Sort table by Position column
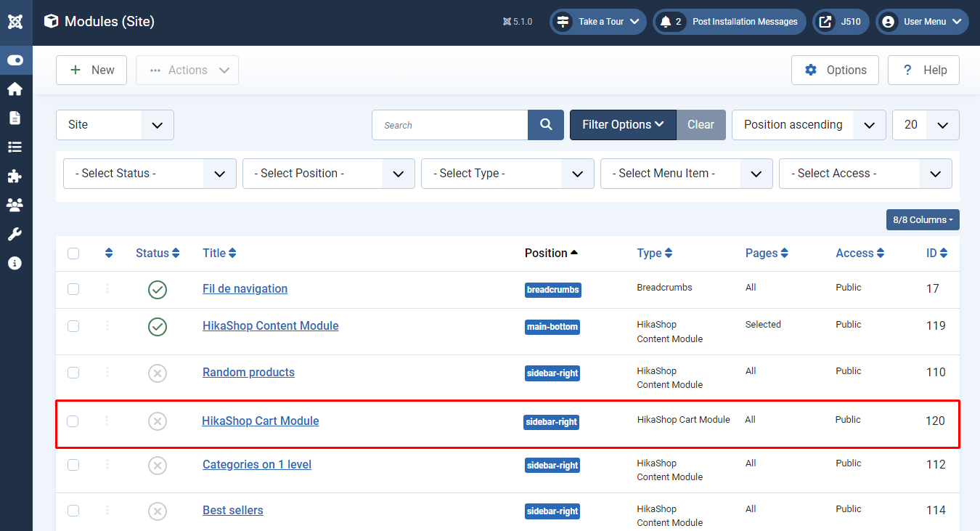This screenshot has width=980, height=531. click(552, 254)
